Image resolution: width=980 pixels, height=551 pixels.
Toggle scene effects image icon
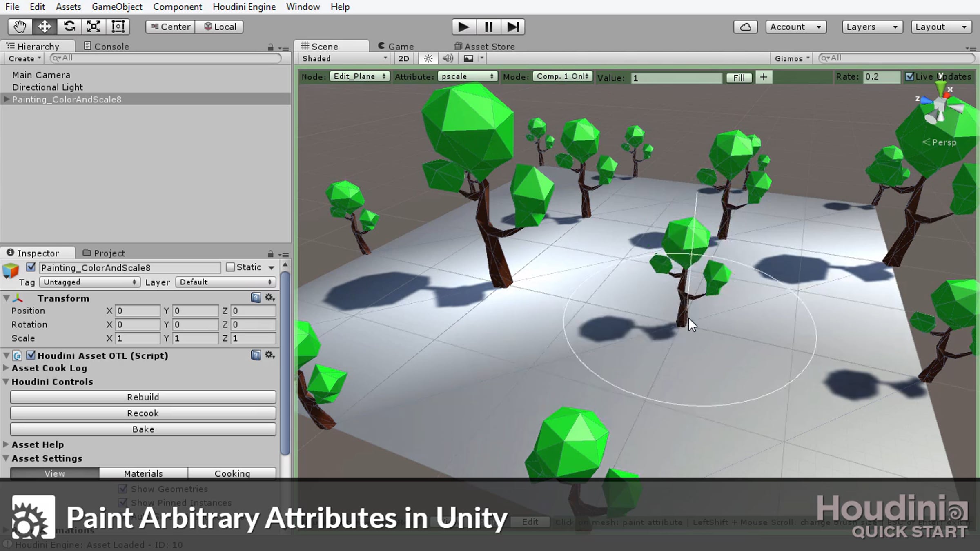pos(468,58)
